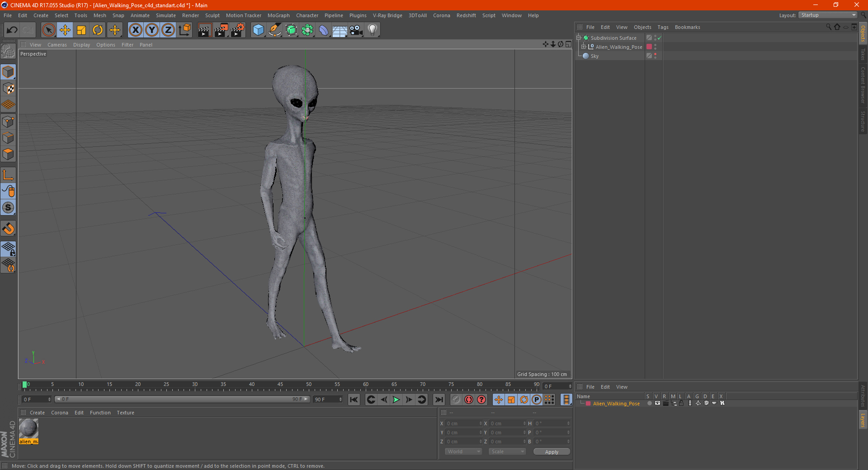Viewport: 868px width, 470px height.
Task: Toggle Subdivision Surface enabled checkmark
Action: (x=660, y=38)
